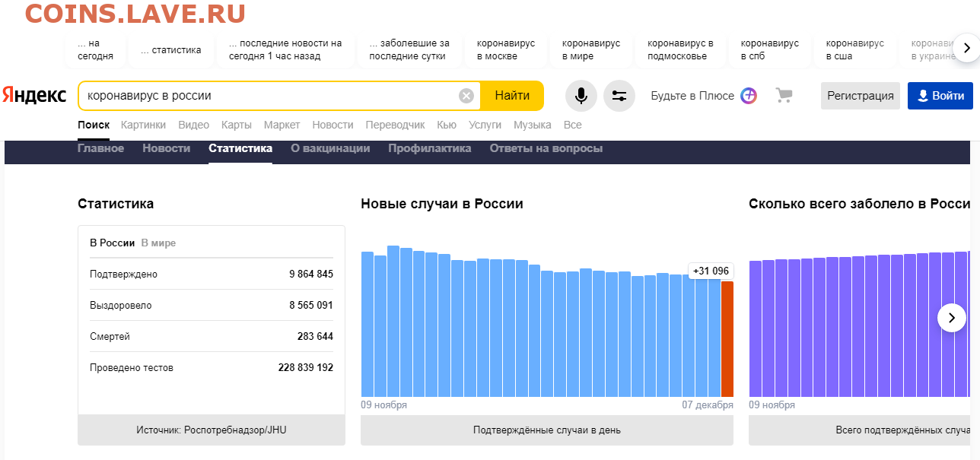
Task: Select suggestion chip 'на сегодня'
Action: (x=95, y=49)
